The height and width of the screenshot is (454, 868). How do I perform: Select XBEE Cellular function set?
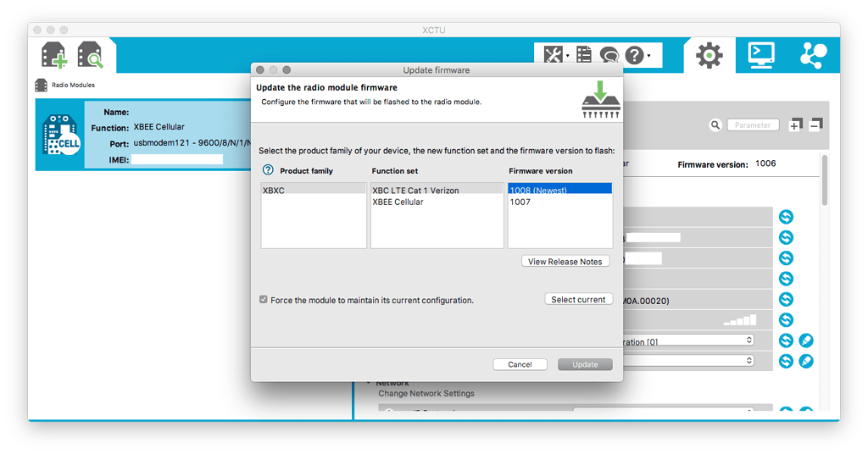pos(437,202)
